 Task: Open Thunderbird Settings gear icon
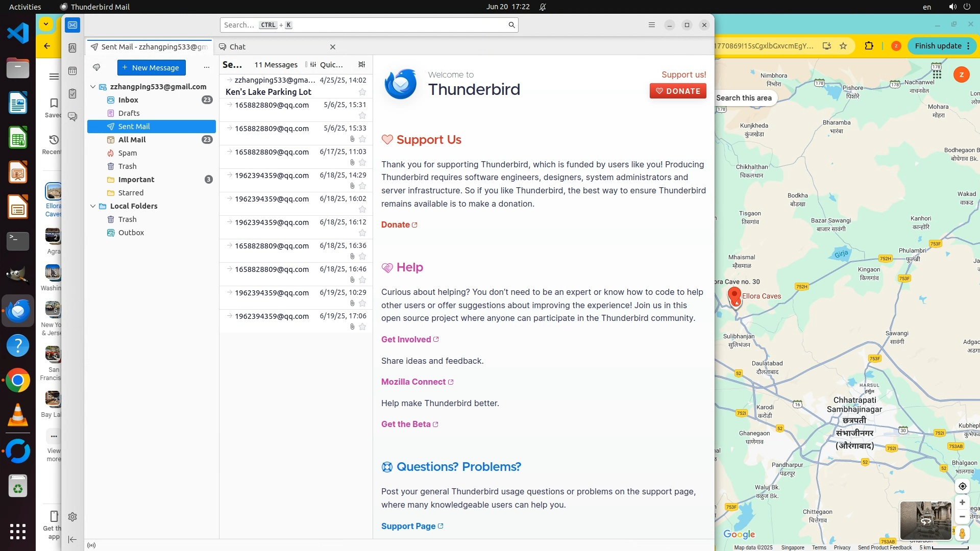(x=72, y=517)
